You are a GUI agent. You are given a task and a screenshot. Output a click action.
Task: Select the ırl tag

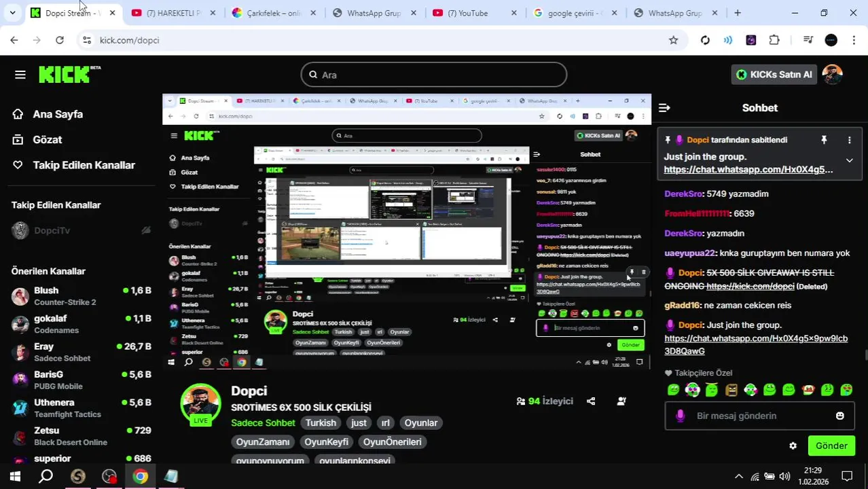coord(386,422)
